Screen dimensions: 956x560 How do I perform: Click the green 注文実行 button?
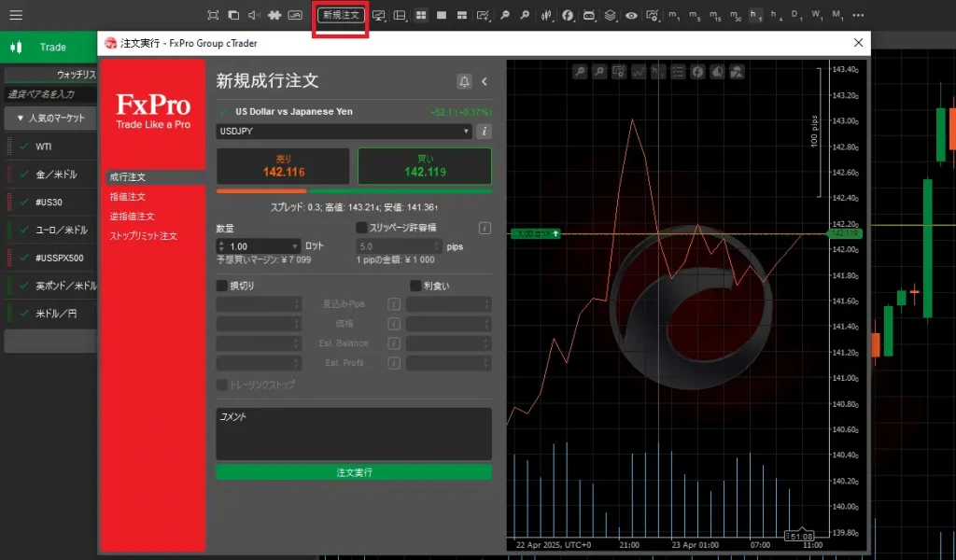point(354,472)
